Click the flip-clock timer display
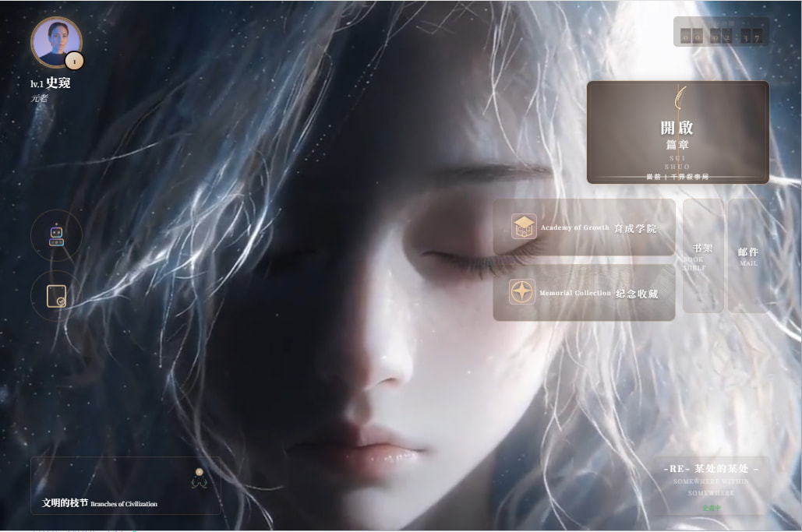802x532 pixels. tap(721, 32)
